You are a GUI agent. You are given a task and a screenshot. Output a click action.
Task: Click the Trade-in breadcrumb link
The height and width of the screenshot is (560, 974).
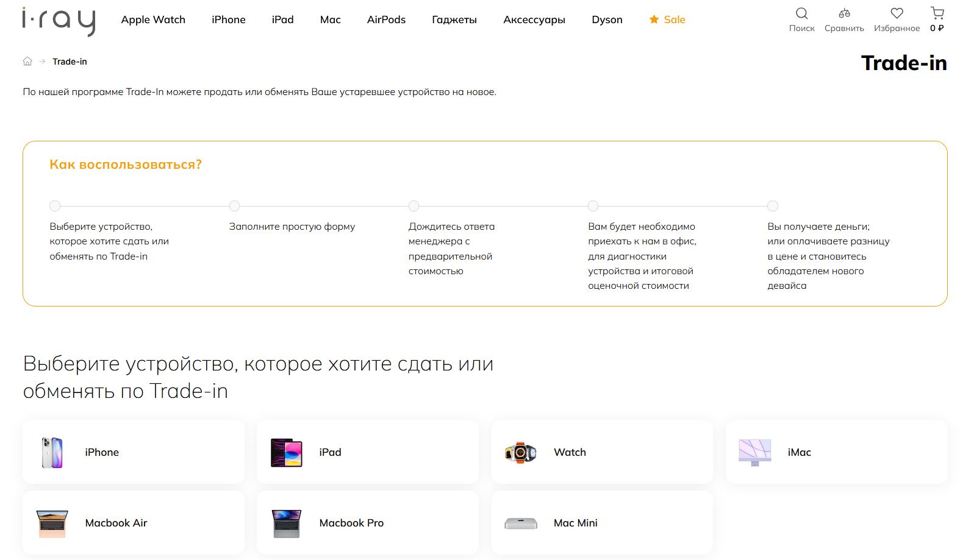(70, 62)
